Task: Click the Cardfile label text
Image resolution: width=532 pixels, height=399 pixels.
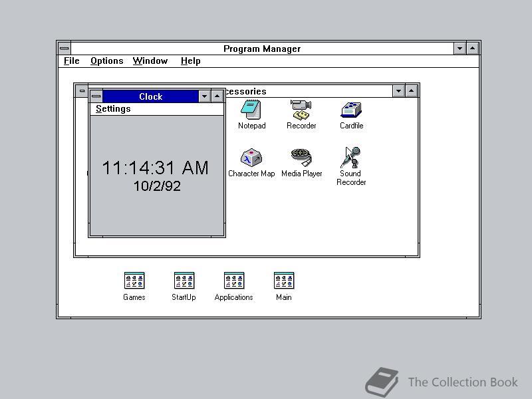Action: (x=352, y=126)
